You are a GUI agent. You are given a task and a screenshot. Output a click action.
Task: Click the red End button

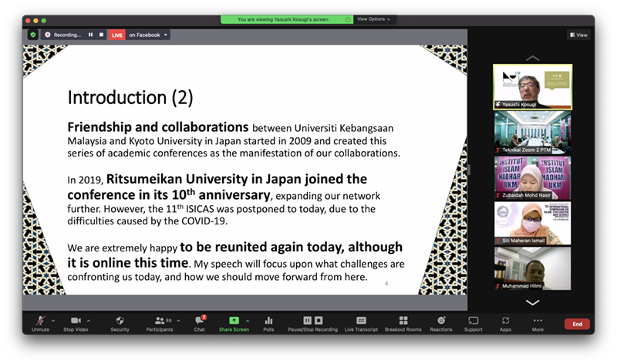tap(576, 325)
